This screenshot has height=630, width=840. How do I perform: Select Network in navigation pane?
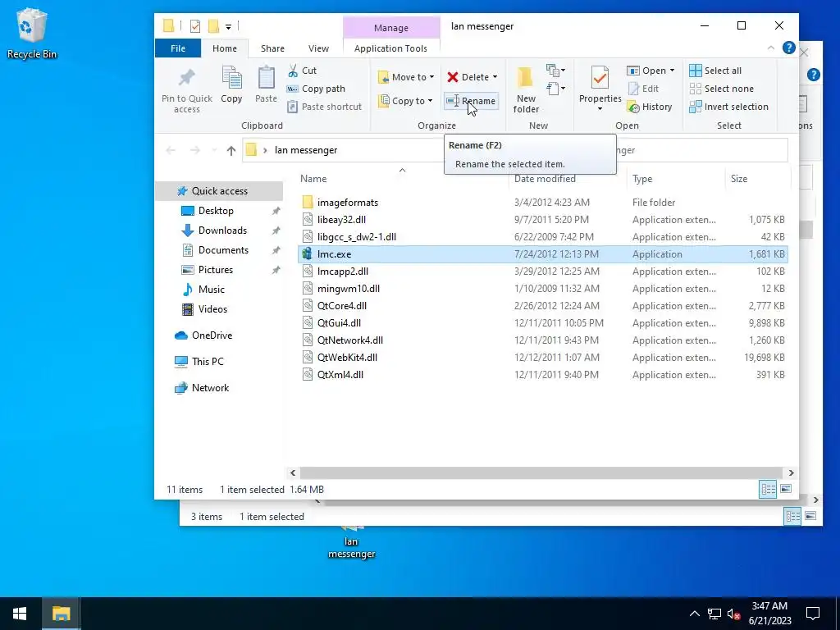210,388
